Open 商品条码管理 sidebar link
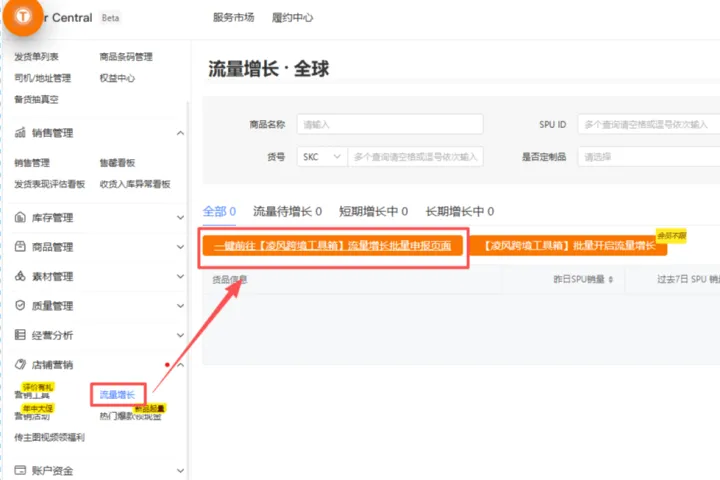 tap(126, 57)
